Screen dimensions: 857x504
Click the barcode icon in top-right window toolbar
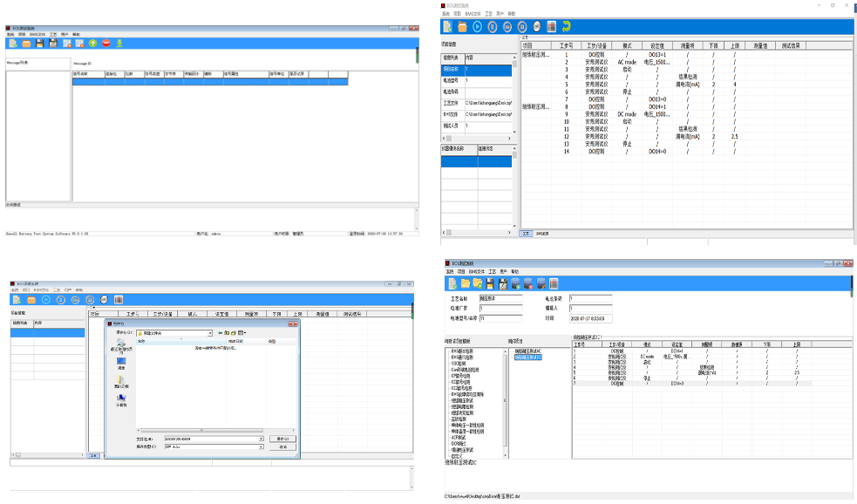[x=552, y=27]
